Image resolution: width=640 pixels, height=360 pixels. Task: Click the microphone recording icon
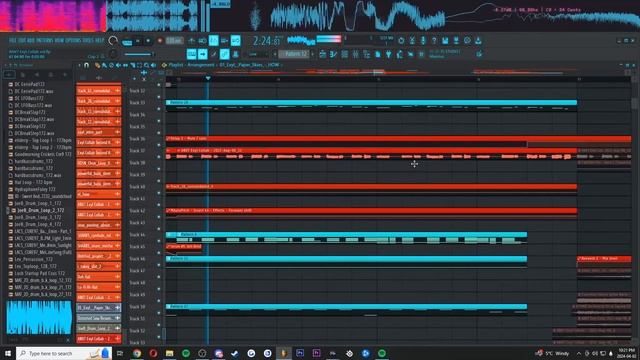[423, 41]
